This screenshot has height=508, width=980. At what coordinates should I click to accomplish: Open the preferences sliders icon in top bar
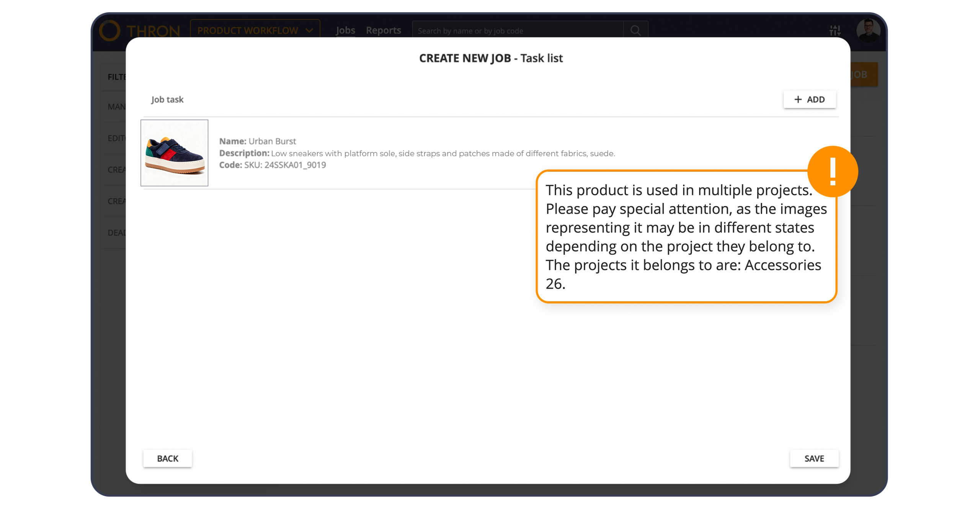(x=835, y=30)
